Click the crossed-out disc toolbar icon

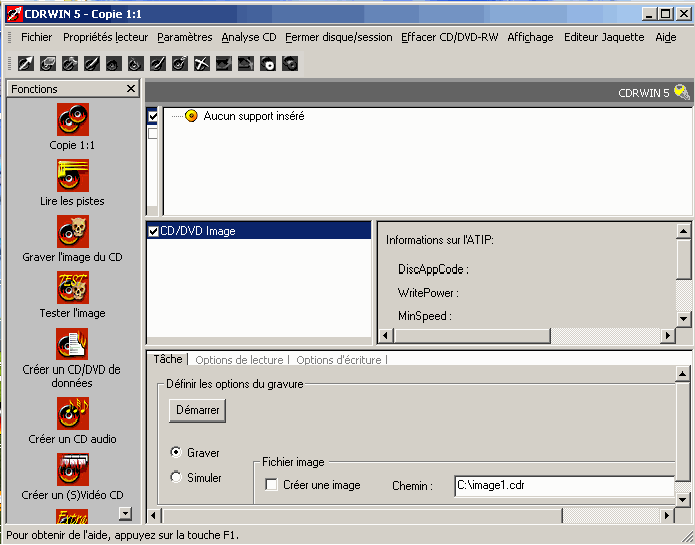(202, 64)
